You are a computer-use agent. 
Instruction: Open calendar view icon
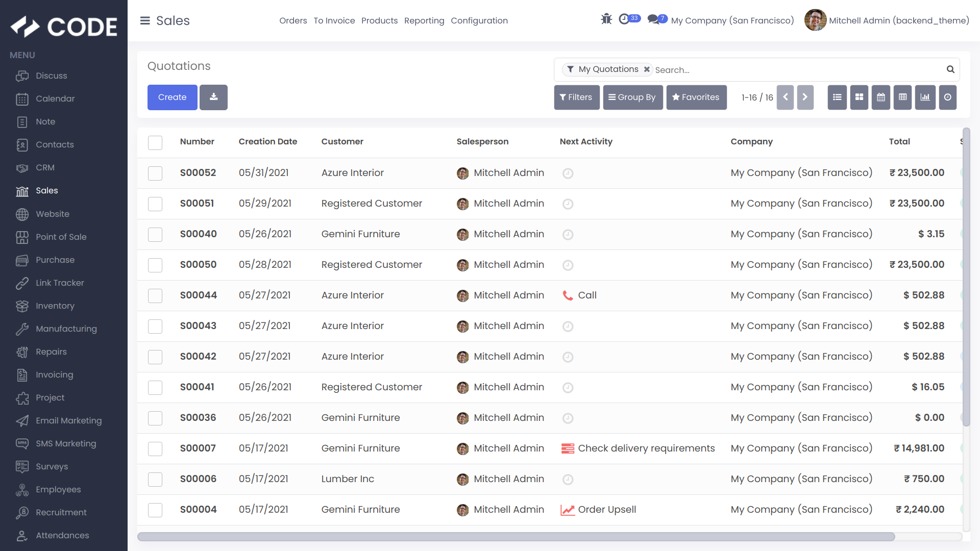tap(881, 97)
